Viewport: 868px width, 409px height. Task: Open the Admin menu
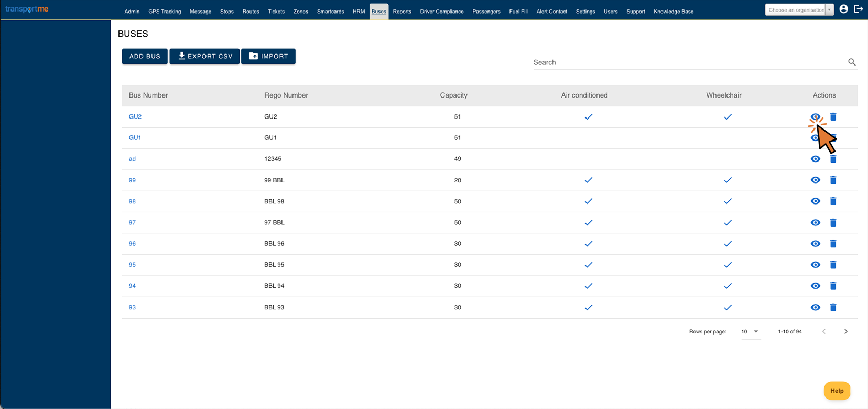click(132, 12)
